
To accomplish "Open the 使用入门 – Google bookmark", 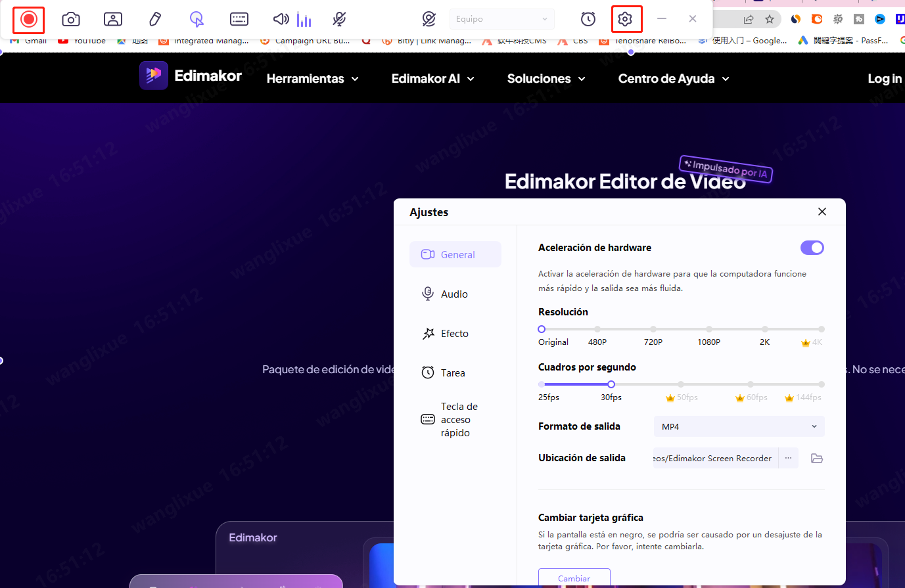I will click(743, 41).
